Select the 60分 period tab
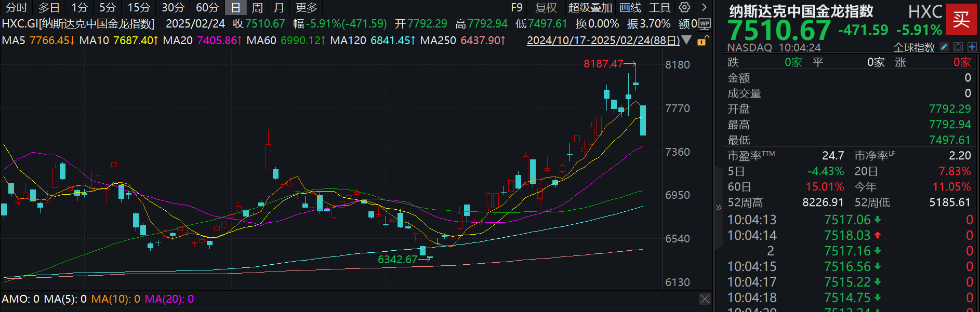 (207, 7)
